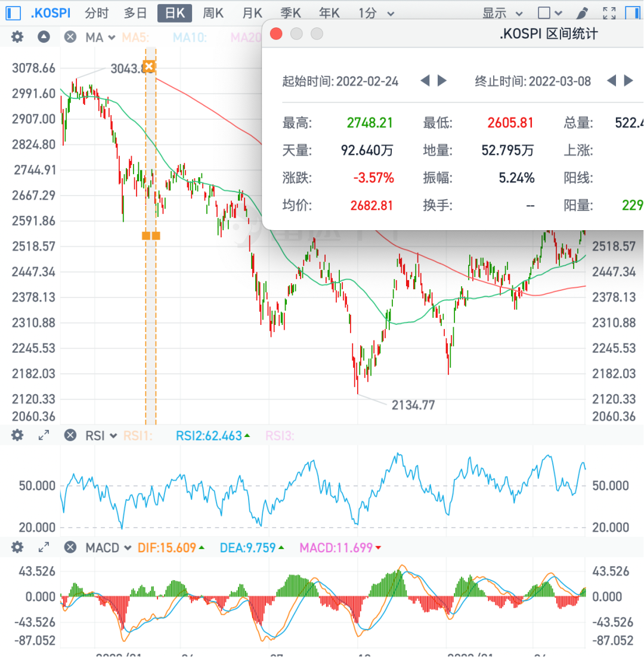
Task: Collapse the main chart with up-arrow icon
Action: (44, 37)
